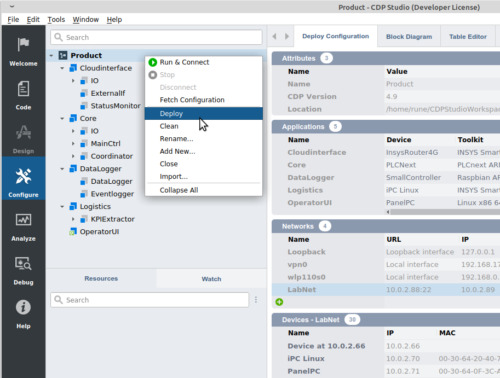Screen dimensions: 500x378
Task: Choose Fetch Configuration in context menu
Action: click(204, 100)
